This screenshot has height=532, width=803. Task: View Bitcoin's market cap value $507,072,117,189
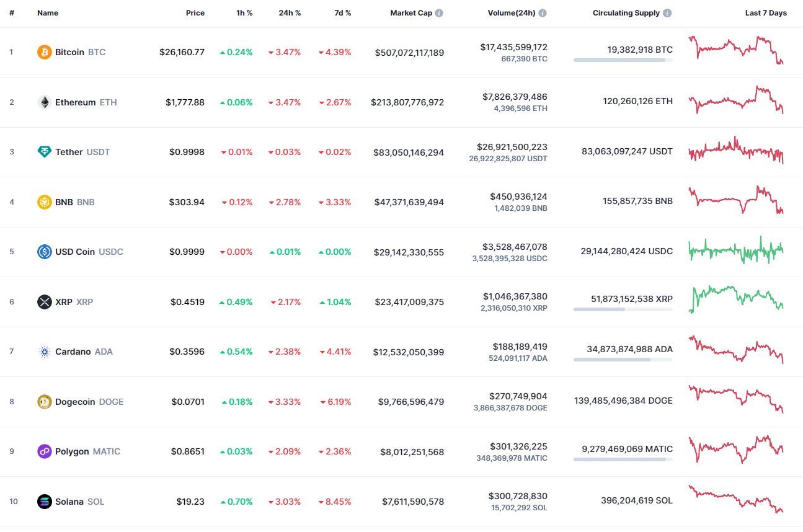coord(409,53)
